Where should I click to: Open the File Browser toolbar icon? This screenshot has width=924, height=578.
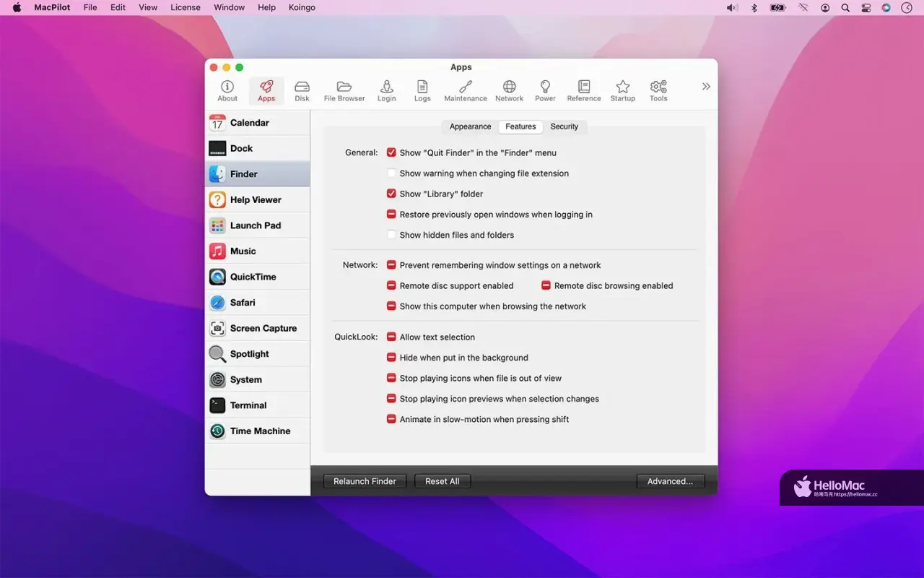pos(344,91)
